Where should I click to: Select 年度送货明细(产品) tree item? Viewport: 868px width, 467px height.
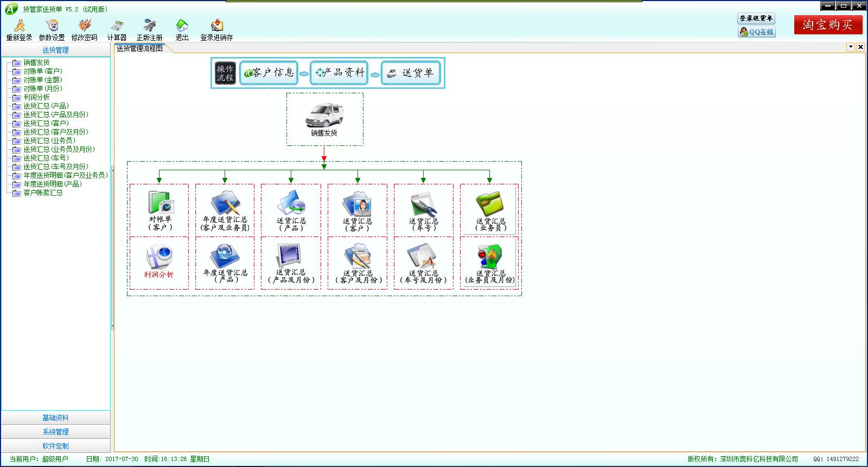pos(53,184)
